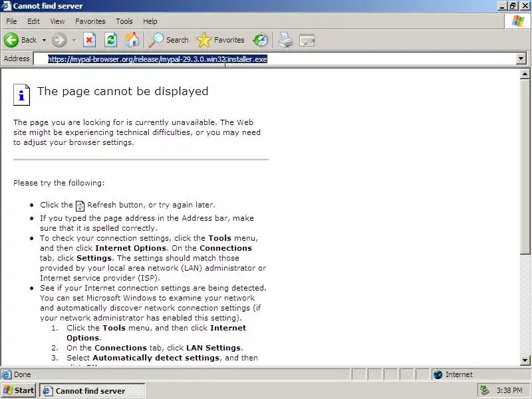Click the Internet zone globe icon
This screenshot has height=399, width=532.
click(x=438, y=374)
